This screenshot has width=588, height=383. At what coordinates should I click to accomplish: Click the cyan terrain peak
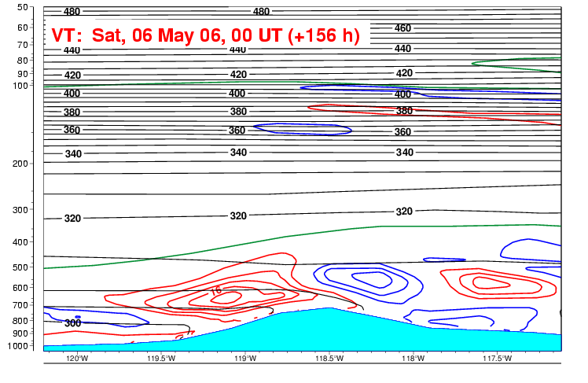(332, 310)
